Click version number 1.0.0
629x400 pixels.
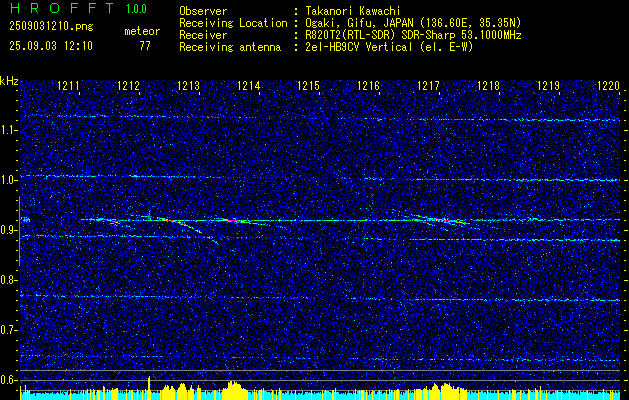[x=136, y=9]
